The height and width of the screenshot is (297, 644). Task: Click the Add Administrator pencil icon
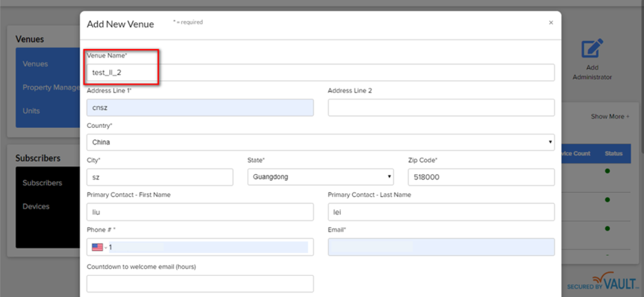(592, 49)
